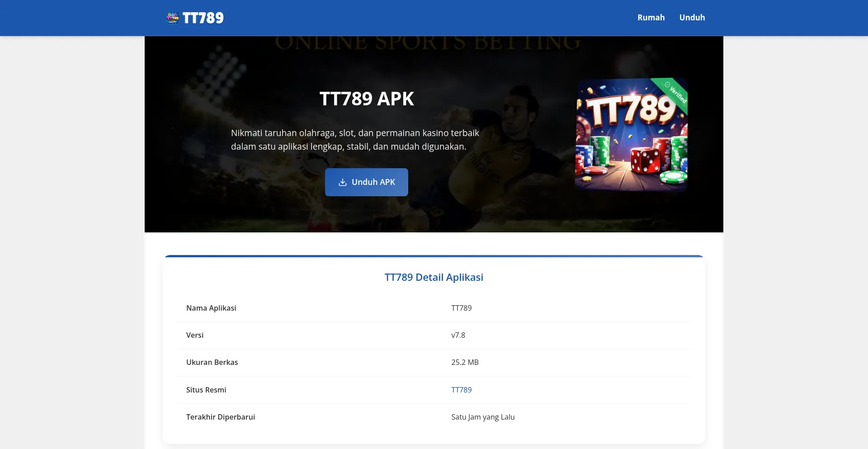Select the TT789 Detail Aplikasi heading
868x449 pixels.
point(434,277)
